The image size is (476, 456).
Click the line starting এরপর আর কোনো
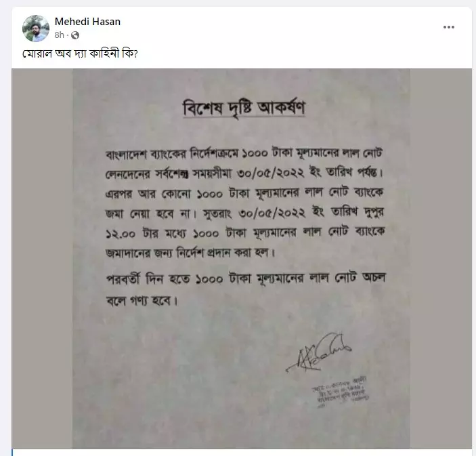pos(244,193)
